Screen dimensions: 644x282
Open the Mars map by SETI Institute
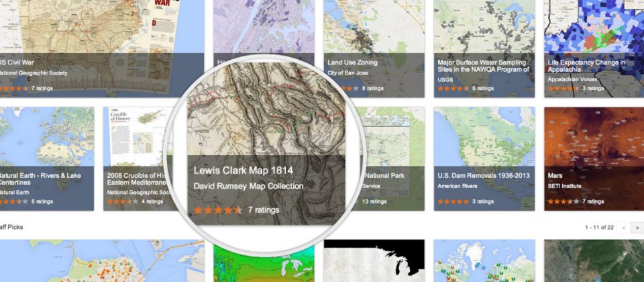point(594,158)
